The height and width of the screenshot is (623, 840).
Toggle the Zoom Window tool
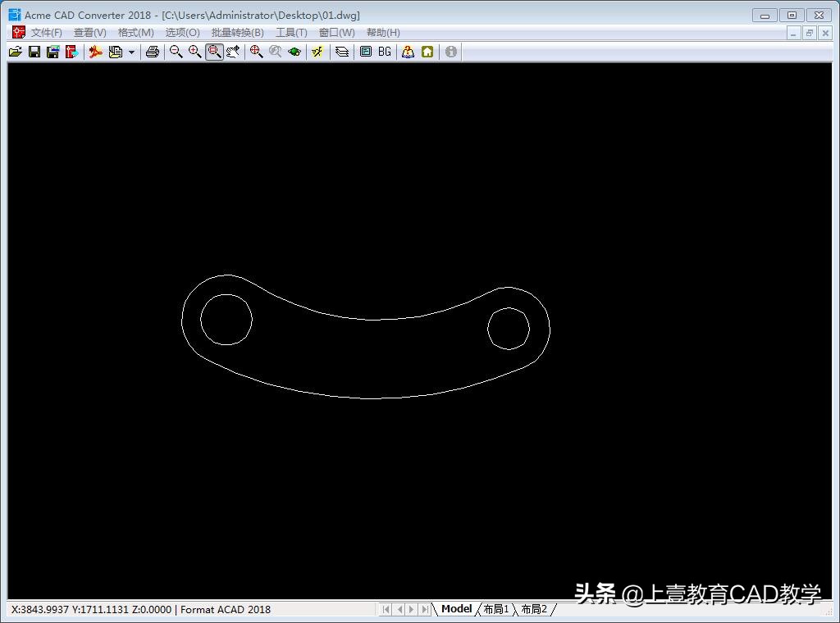(214, 52)
